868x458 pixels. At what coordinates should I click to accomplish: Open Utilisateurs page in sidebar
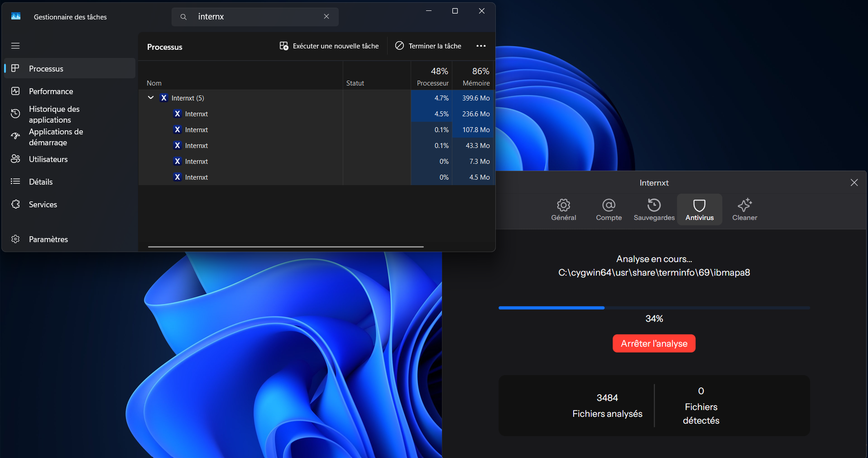[x=70, y=159]
